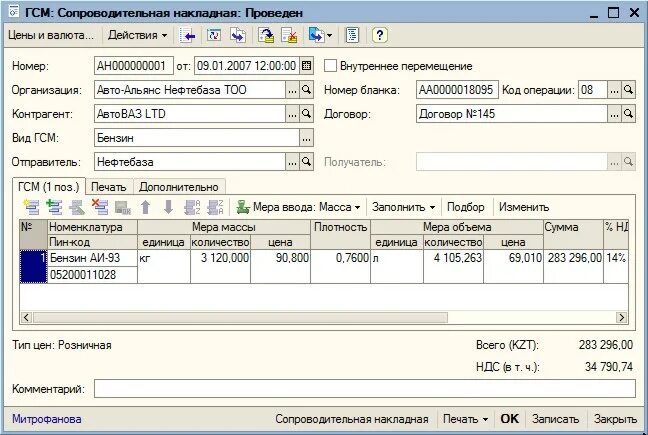Toggle the Внутреннее перемещение checkbox
Viewport: 648px width, 435px height.
pos(330,66)
